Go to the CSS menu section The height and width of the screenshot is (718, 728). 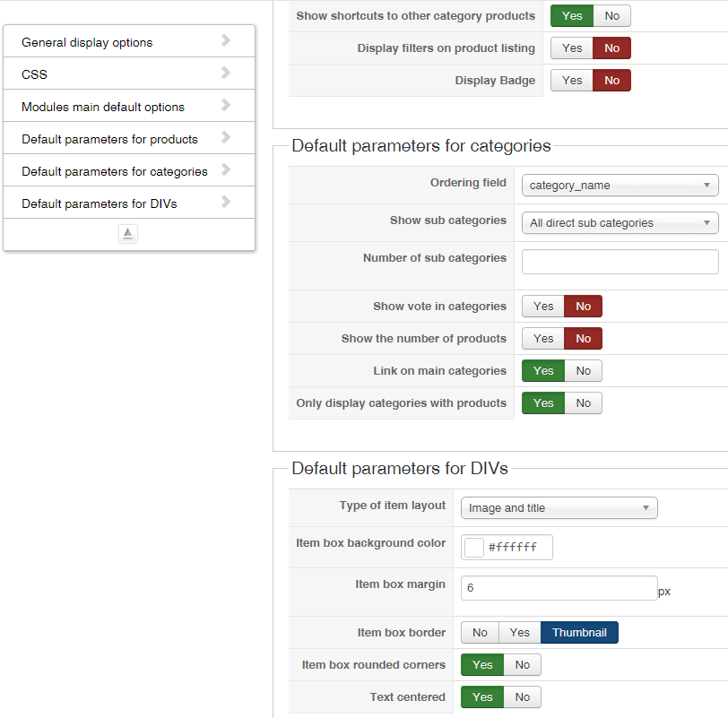[x=35, y=74]
